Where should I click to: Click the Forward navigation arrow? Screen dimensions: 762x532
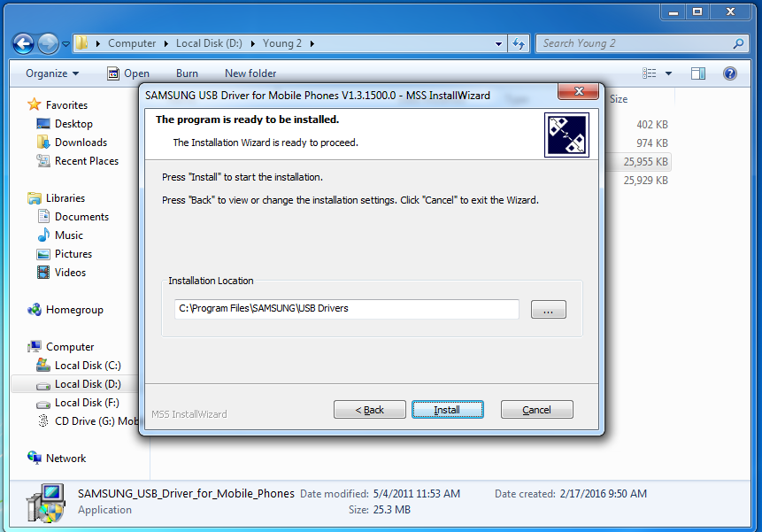click(x=48, y=44)
